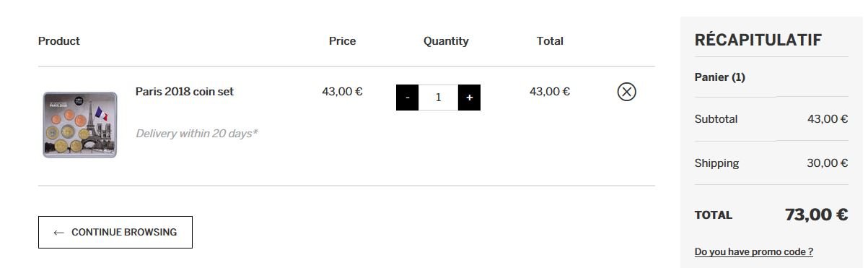Image resolution: width=868 pixels, height=268 pixels.
Task: Click the Récapitulatif heading
Action: click(x=758, y=40)
